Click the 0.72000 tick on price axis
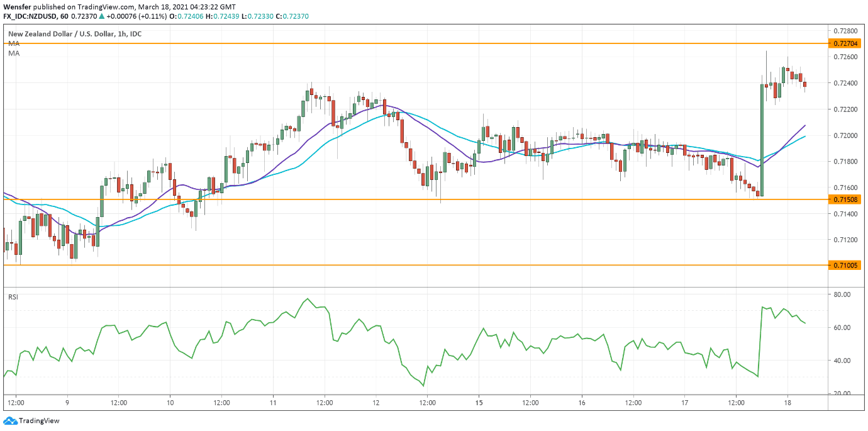Viewport: 868px width, 431px height. tap(845, 135)
